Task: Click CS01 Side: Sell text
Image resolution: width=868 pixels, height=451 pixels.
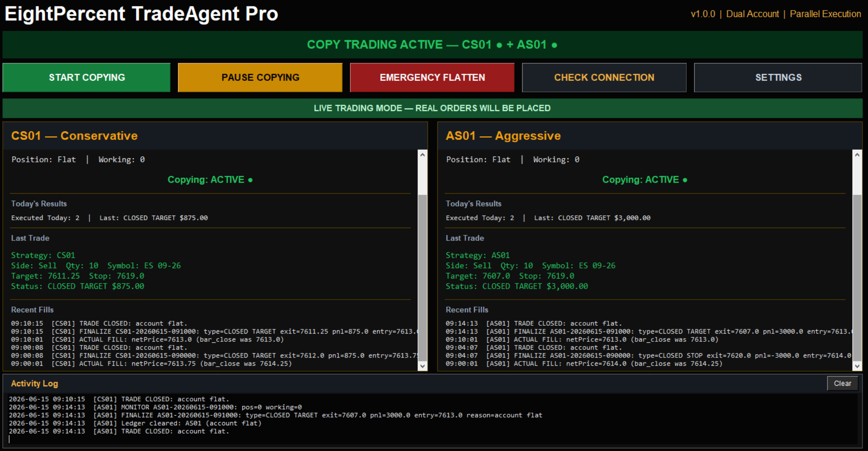Action: 34,266
